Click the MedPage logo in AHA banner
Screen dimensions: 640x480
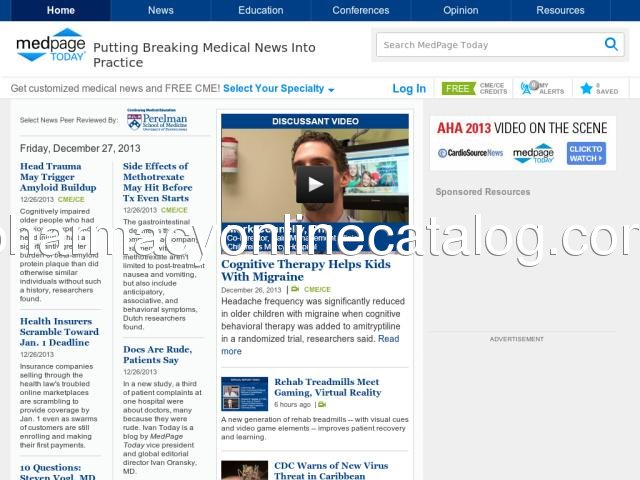533,153
